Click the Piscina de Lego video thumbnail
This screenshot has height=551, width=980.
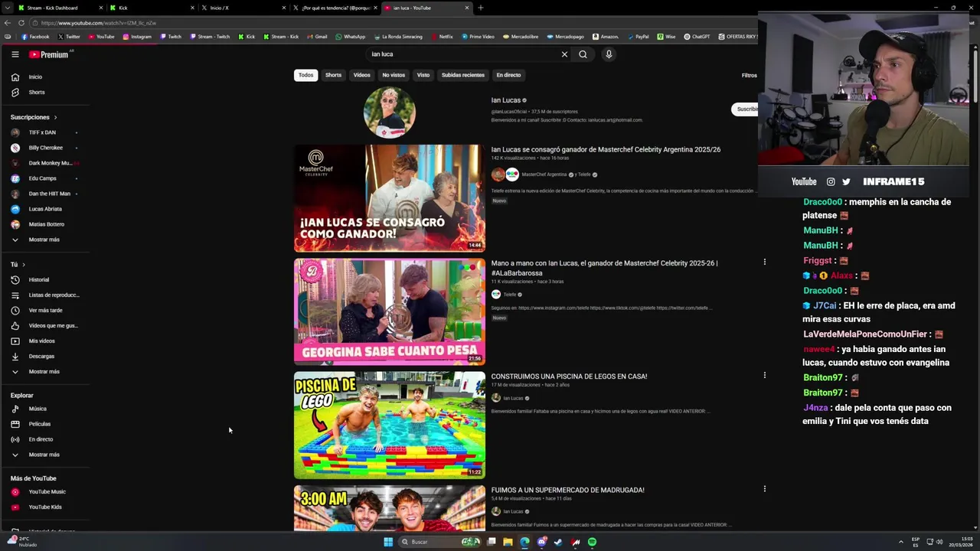pos(390,425)
